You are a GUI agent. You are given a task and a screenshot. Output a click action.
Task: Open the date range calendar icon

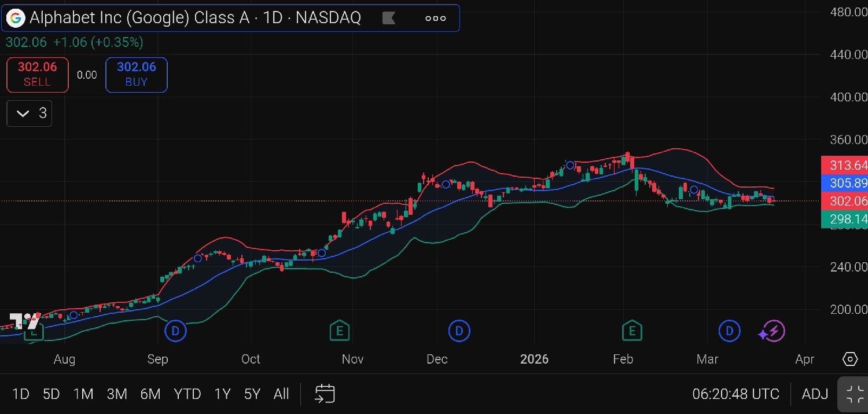325,394
